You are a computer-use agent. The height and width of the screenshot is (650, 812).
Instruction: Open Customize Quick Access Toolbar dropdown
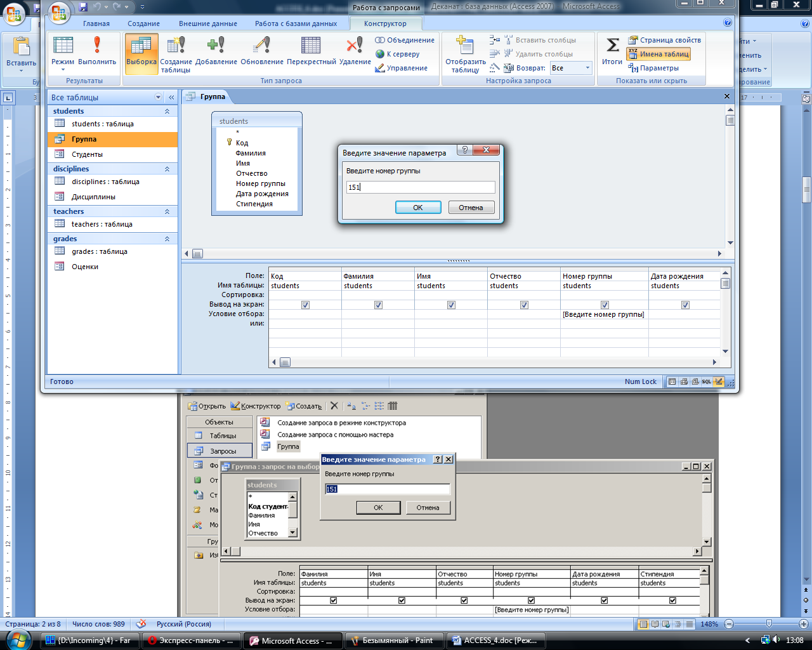tap(142, 7)
